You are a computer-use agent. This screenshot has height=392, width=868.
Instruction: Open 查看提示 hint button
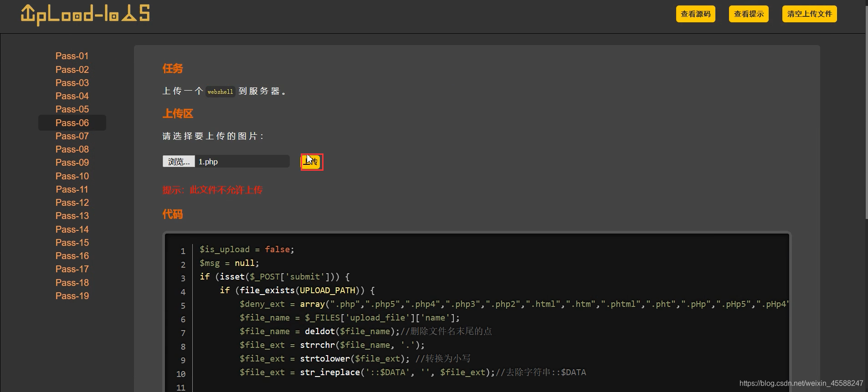tap(749, 14)
